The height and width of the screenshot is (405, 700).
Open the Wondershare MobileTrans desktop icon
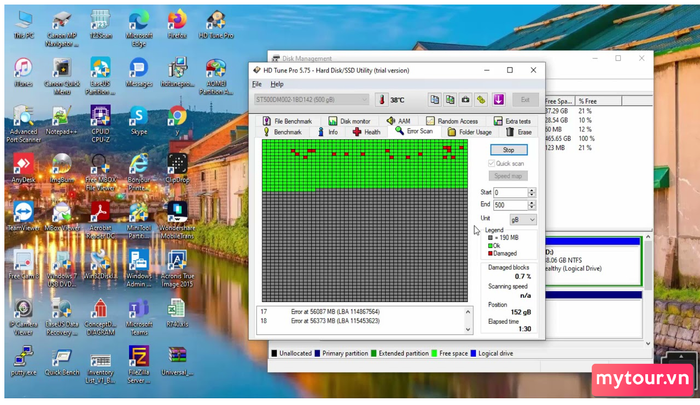pos(177,220)
